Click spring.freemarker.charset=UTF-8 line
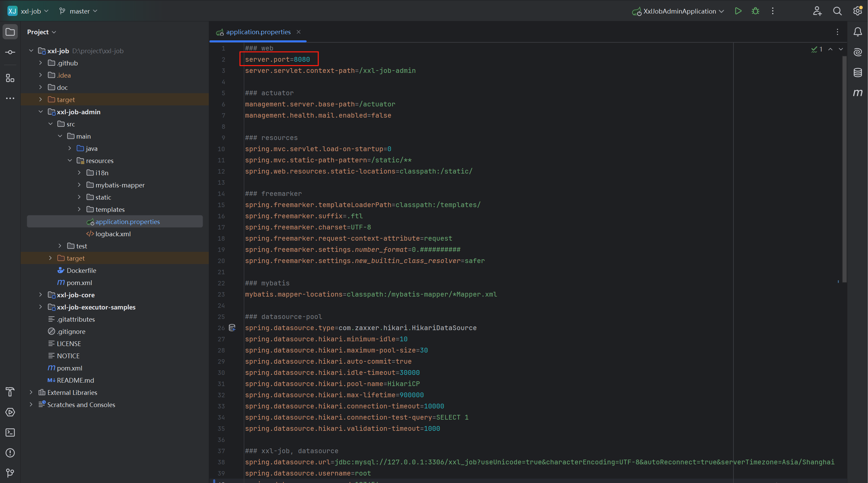The width and height of the screenshot is (868, 483). tap(308, 227)
